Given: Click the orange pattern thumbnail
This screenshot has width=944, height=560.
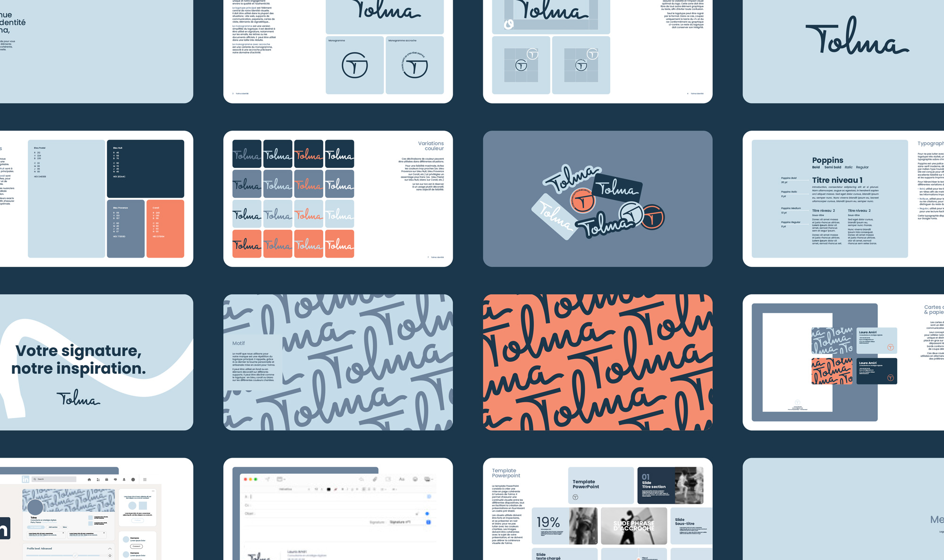Looking at the screenshot, I should (x=595, y=360).
